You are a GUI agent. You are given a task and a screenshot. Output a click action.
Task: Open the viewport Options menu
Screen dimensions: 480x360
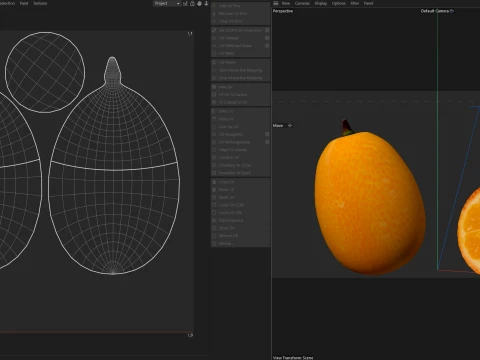(x=339, y=3)
